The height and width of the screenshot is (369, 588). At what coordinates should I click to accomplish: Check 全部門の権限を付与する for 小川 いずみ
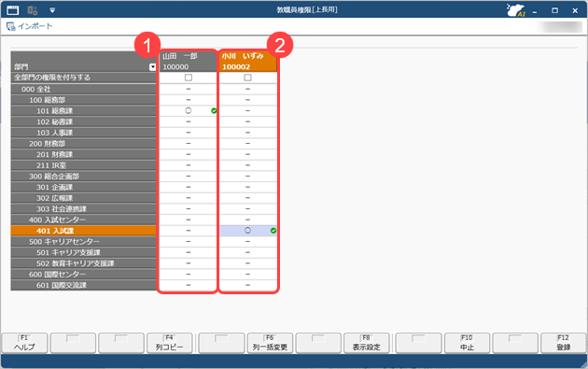pos(247,78)
